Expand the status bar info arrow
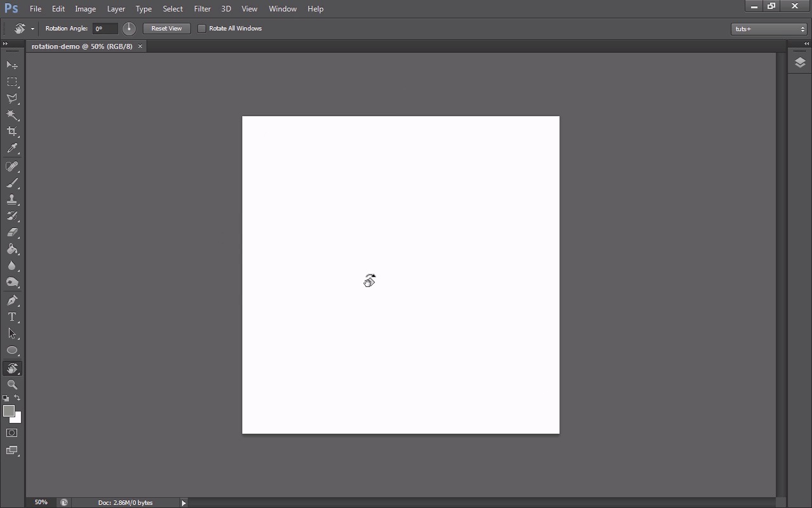The height and width of the screenshot is (508, 812). point(184,503)
